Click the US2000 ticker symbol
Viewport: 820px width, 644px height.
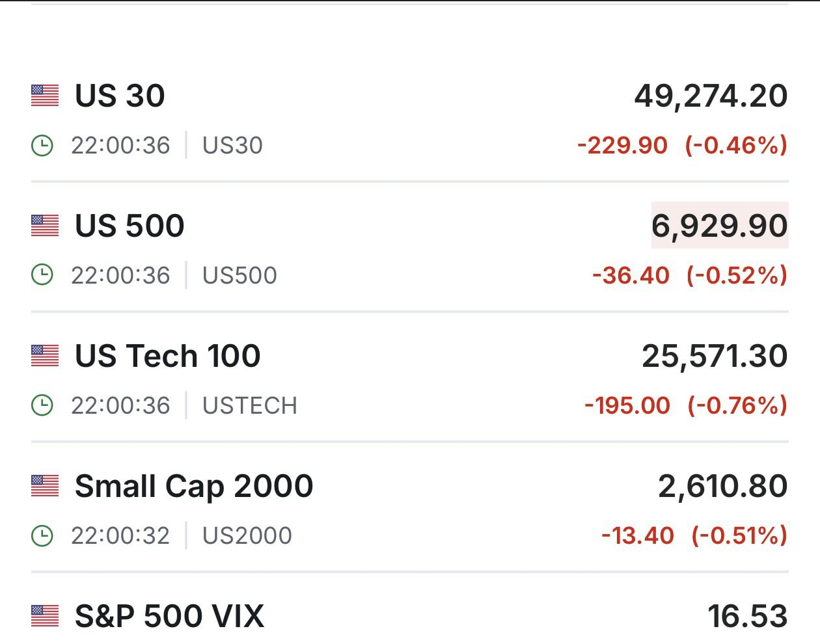247,535
